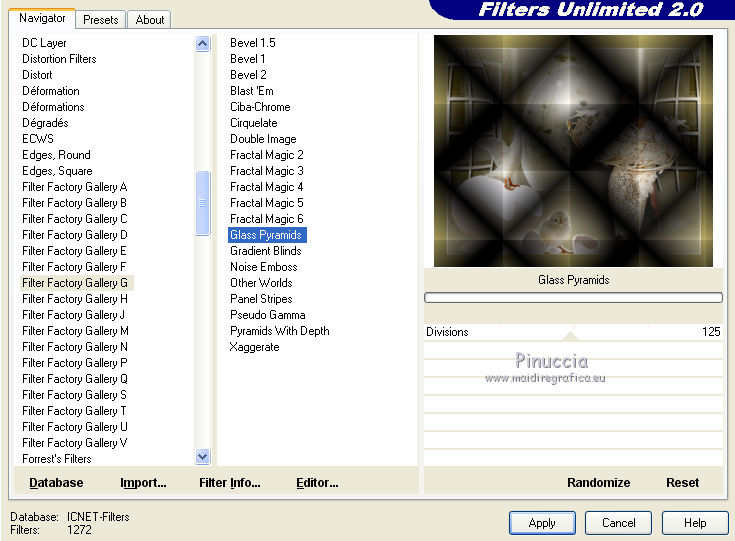Click the Cancel button
The width and height of the screenshot is (735, 541).
(618, 523)
